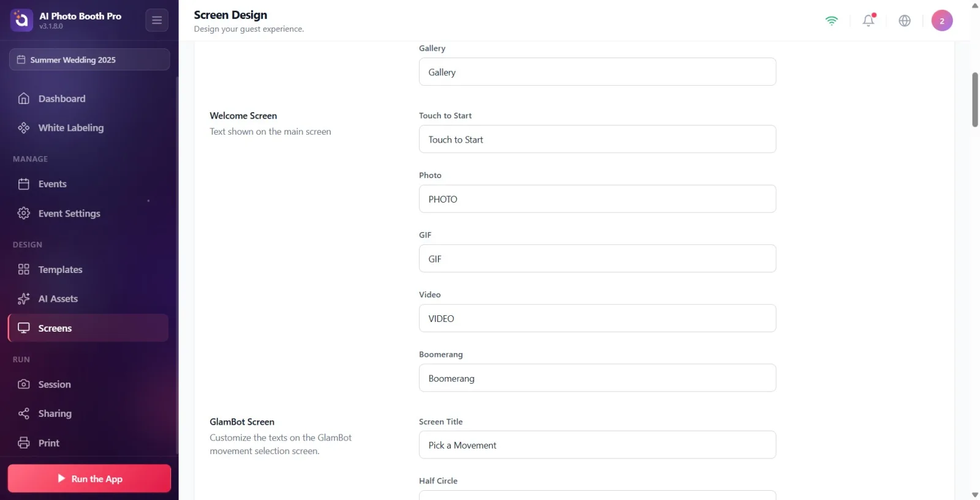Click the Half Circle field label
Image resolution: width=980 pixels, height=500 pixels.
(438, 481)
